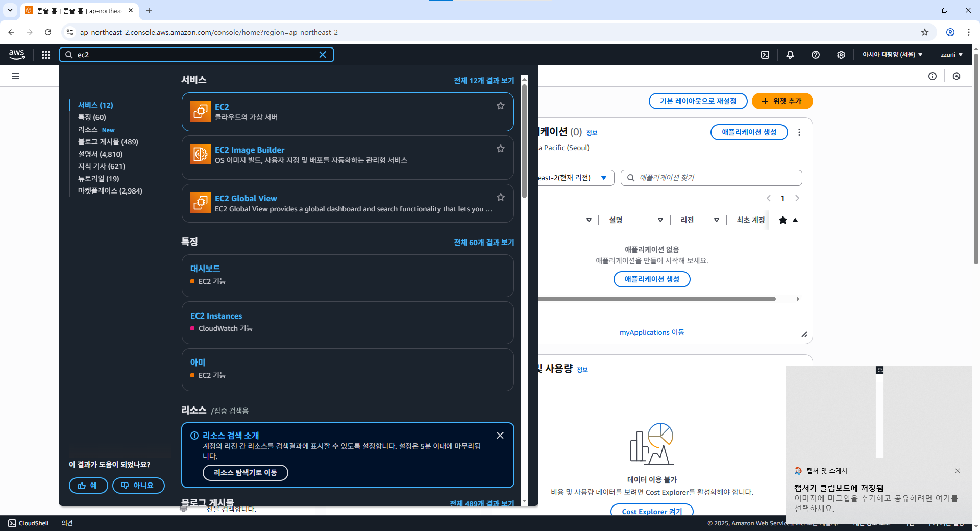Open EC2 Image Builder link
The height and width of the screenshot is (531, 980).
coord(250,150)
